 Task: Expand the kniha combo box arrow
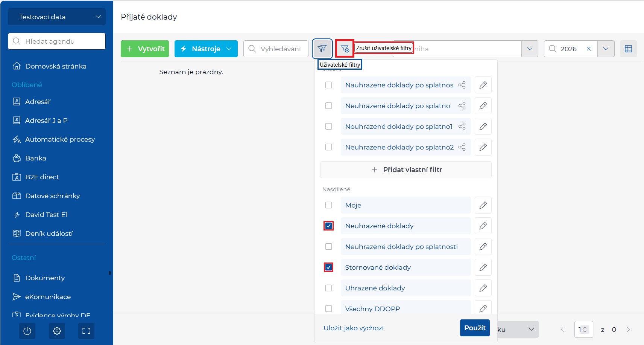tap(530, 49)
